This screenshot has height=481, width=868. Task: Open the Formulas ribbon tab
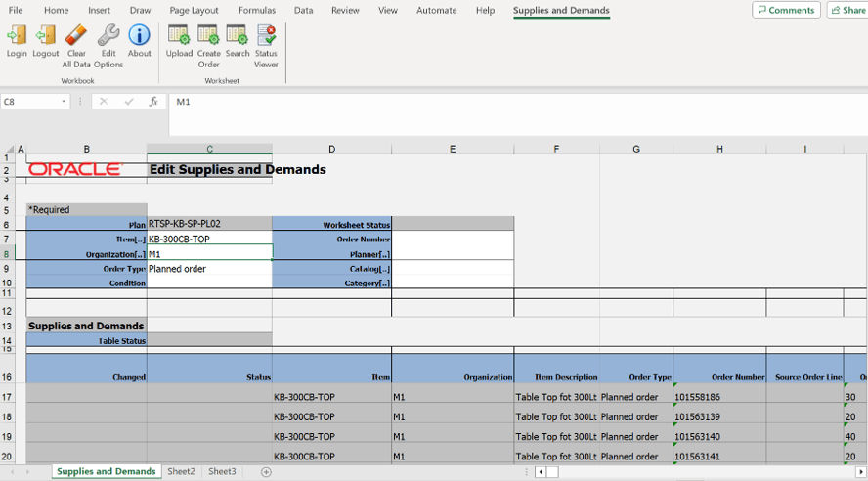coord(257,10)
